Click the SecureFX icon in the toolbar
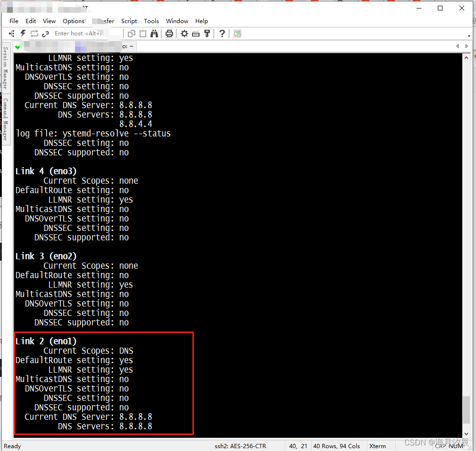Screen dimensions: 476x451 [237, 34]
